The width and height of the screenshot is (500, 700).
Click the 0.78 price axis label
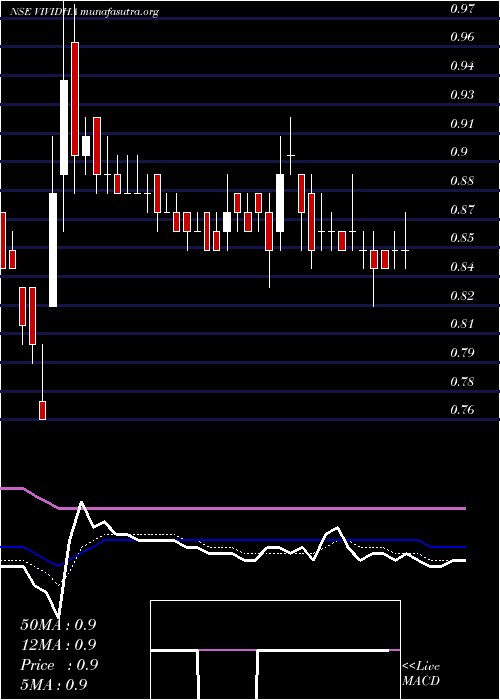[x=462, y=382]
